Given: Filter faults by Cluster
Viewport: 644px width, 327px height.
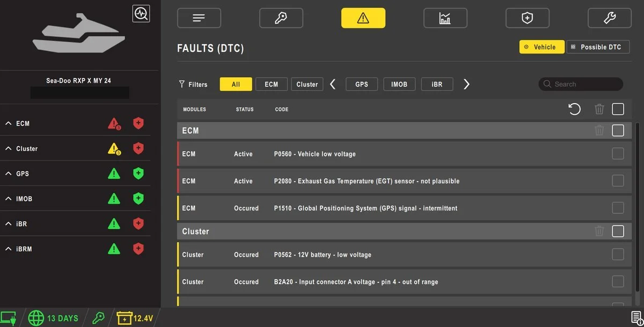Looking at the screenshot, I should pyautogui.click(x=307, y=84).
